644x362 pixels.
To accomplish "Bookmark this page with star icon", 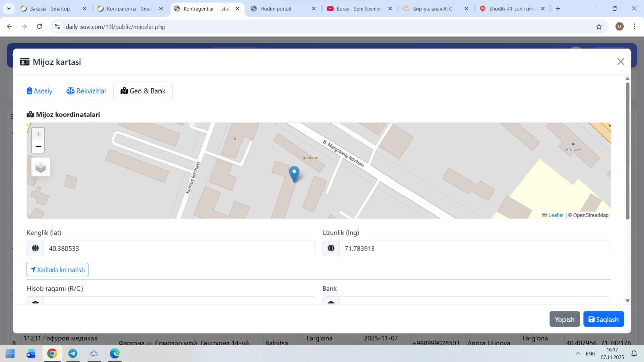I will pyautogui.click(x=599, y=27).
